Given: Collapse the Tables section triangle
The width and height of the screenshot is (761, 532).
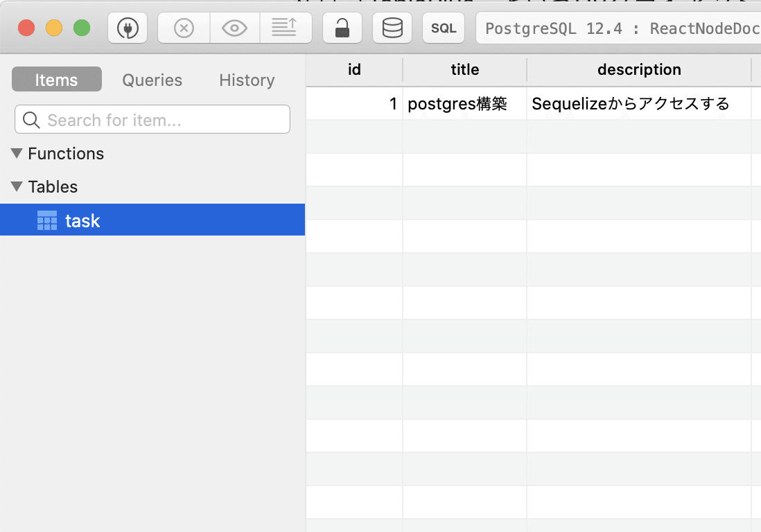Looking at the screenshot, I should [17, 187].
